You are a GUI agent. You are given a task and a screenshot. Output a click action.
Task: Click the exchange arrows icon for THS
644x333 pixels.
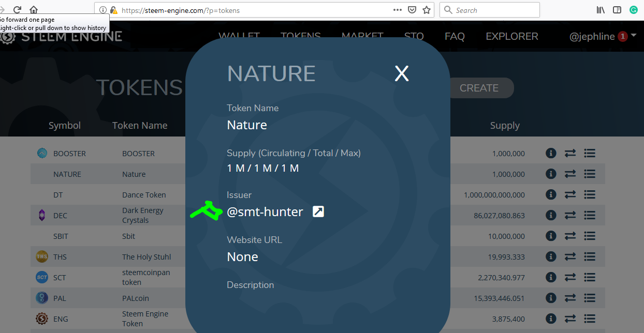tap(570, 256)
